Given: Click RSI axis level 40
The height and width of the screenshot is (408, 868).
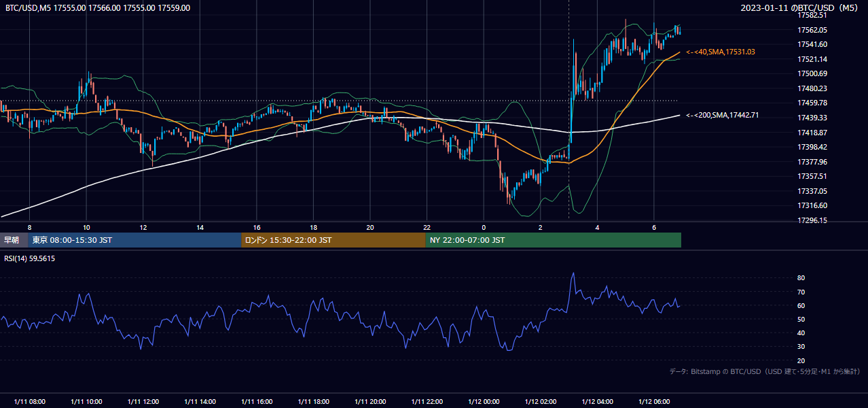Looking at the screenshot, I should [801, 333].
